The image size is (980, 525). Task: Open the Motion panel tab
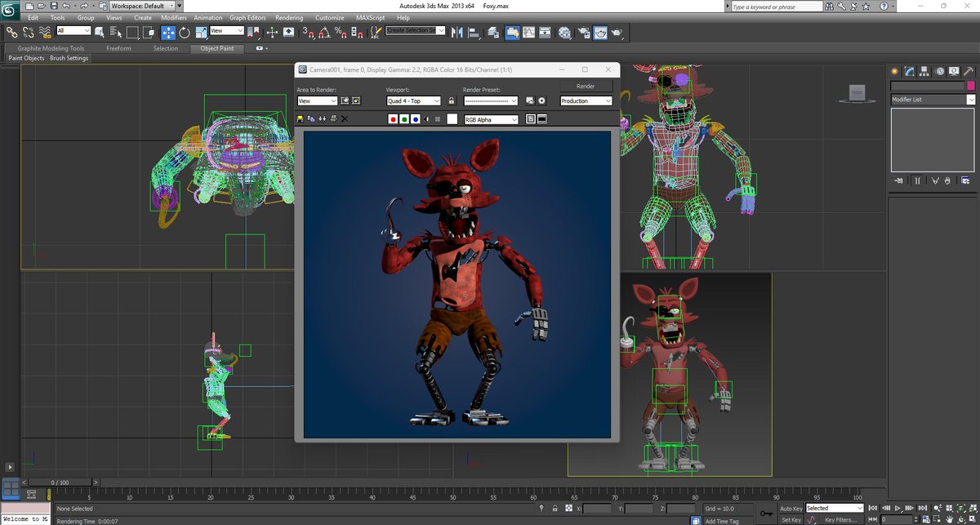(x=940, y=71)
